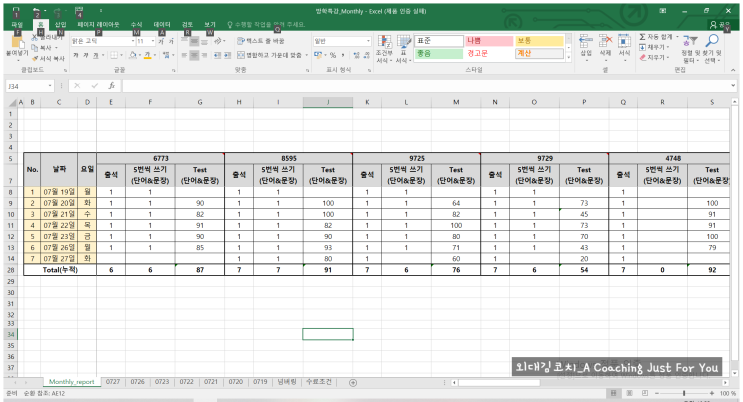Click the fill color paint bucket icon
This screenshot has width=743, height=402.
coord(133,55)
